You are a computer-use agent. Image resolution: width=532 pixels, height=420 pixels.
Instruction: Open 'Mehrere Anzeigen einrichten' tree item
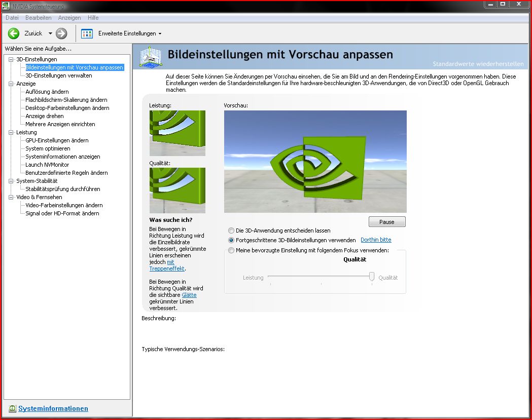pos(60,125)
